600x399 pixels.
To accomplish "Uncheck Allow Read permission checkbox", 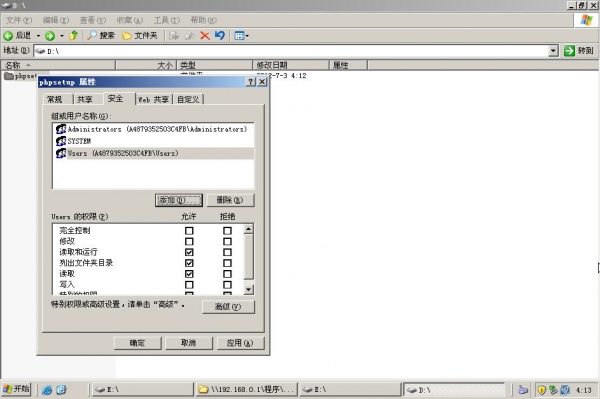I will tap(189, 274).
